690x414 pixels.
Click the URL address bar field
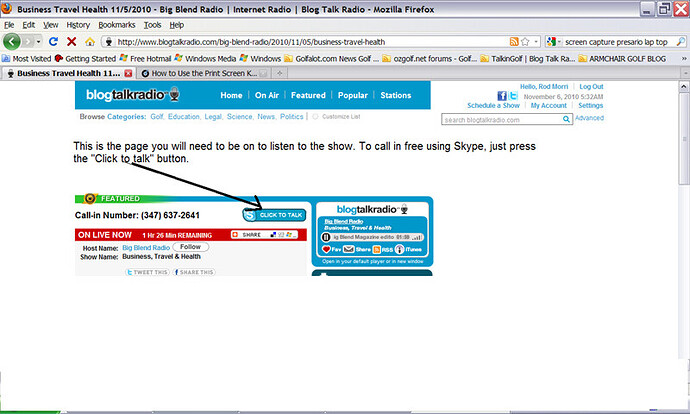(311, 42)
